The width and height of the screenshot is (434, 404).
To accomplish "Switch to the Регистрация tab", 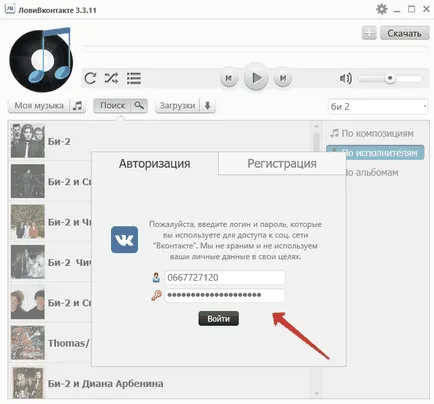I will (x=282, y=164).
